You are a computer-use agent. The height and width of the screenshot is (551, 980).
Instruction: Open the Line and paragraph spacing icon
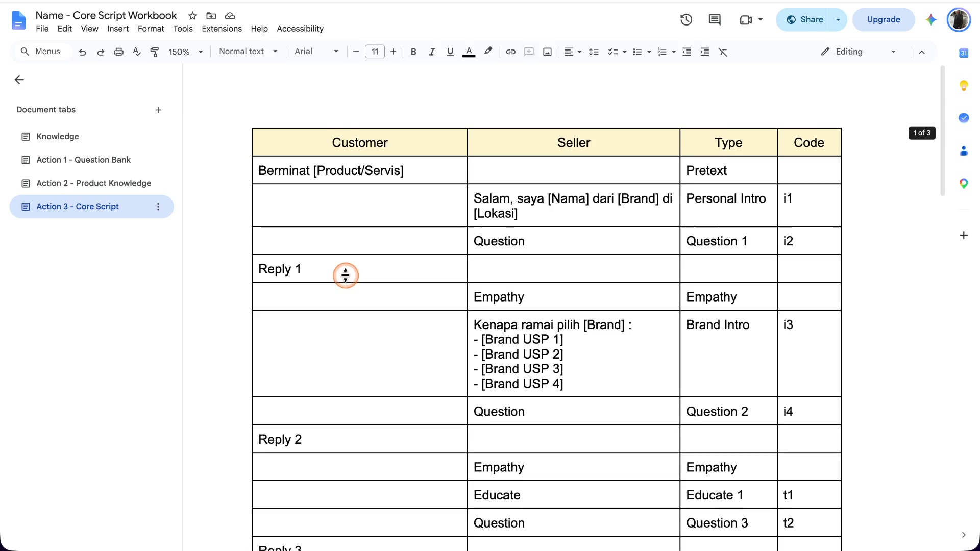pyautogui.click(x=594, y=52)
